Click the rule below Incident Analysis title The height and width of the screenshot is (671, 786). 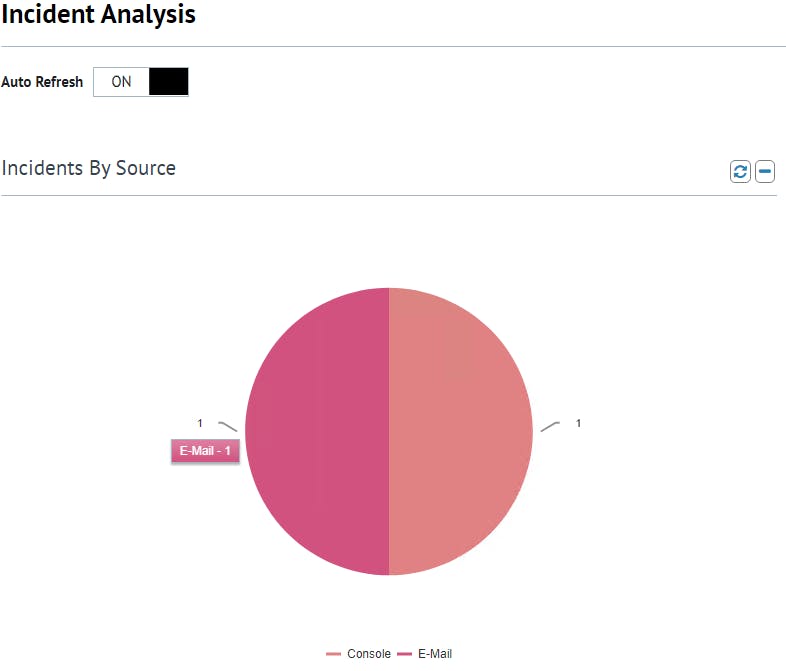(393, 46)
